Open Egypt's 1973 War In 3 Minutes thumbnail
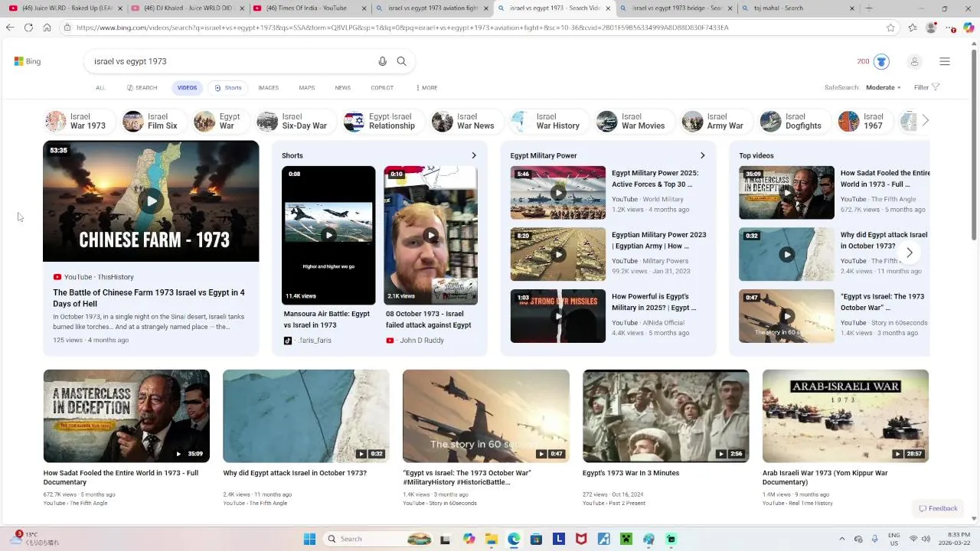Screen dimensions: 980x551 pos(665,416)
